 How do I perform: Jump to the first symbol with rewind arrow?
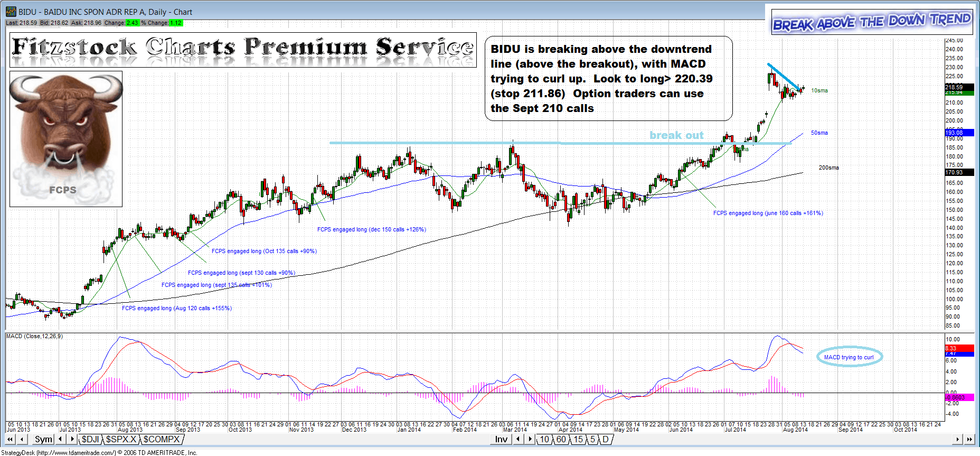pyautogui.click(x=10, y=439)
